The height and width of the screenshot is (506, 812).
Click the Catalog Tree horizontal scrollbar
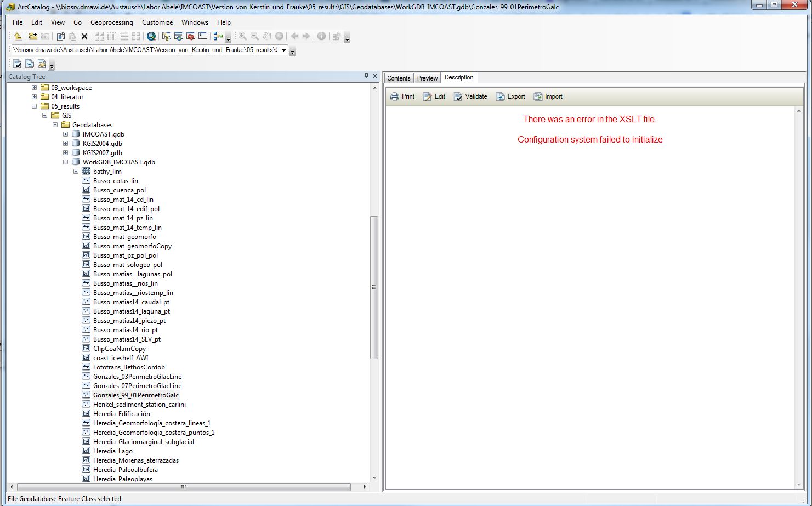[x=184, y=487]
